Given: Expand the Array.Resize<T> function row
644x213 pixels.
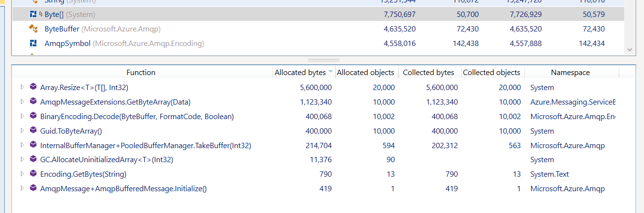Looking at the screenshot, I should click(x=22, y=88).
